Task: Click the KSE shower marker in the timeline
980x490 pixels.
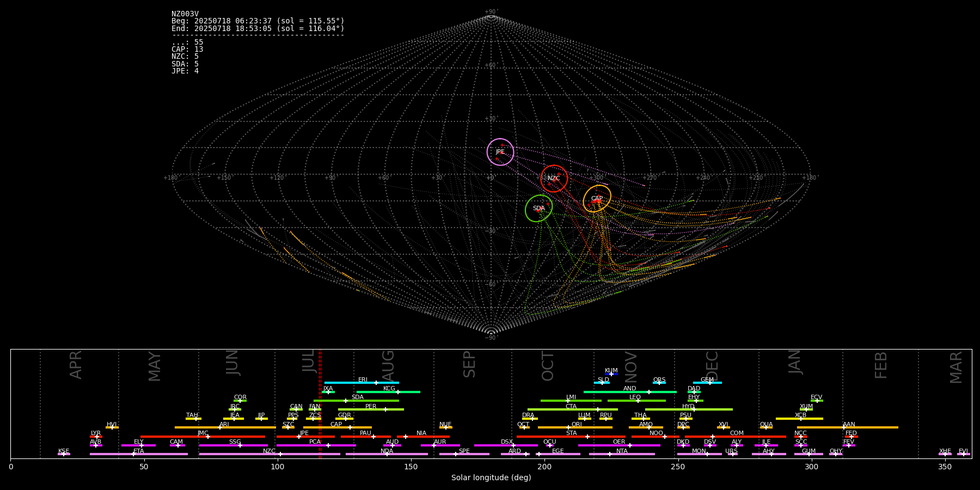Action: [64, 454]
